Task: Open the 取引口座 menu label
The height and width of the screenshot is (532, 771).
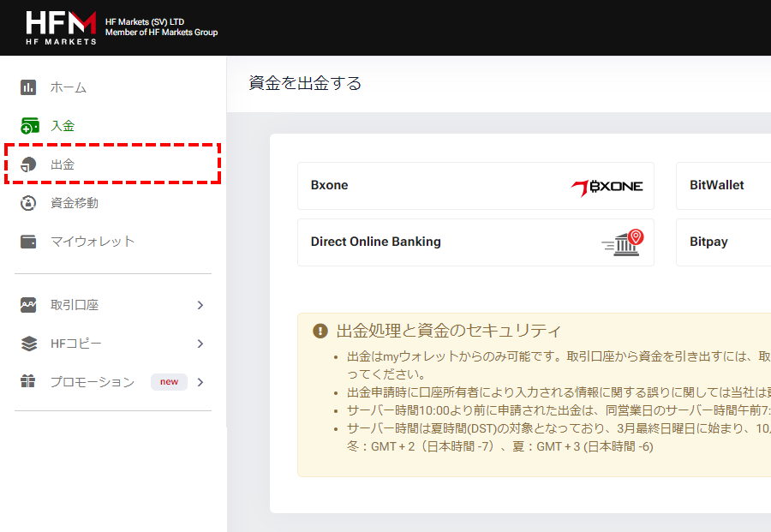Action: click(x=75, y=305)
